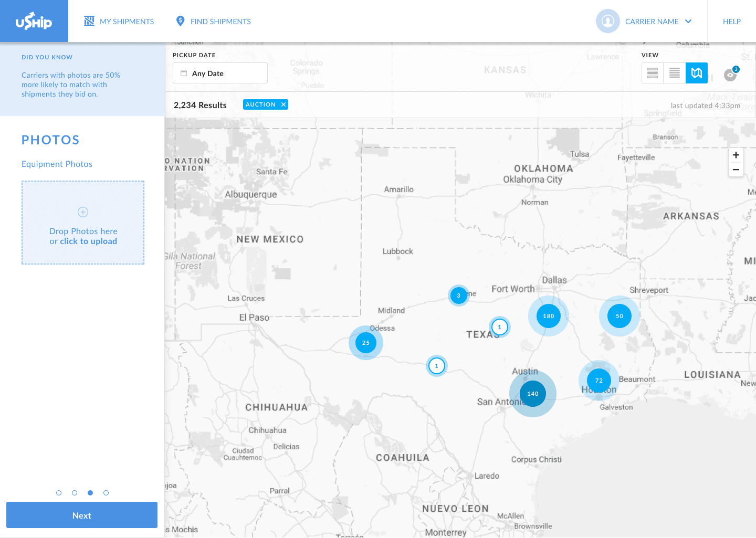Go to second onboarding step dot
756x538 pixels.
pyautogui.click(x=75, y=493)
